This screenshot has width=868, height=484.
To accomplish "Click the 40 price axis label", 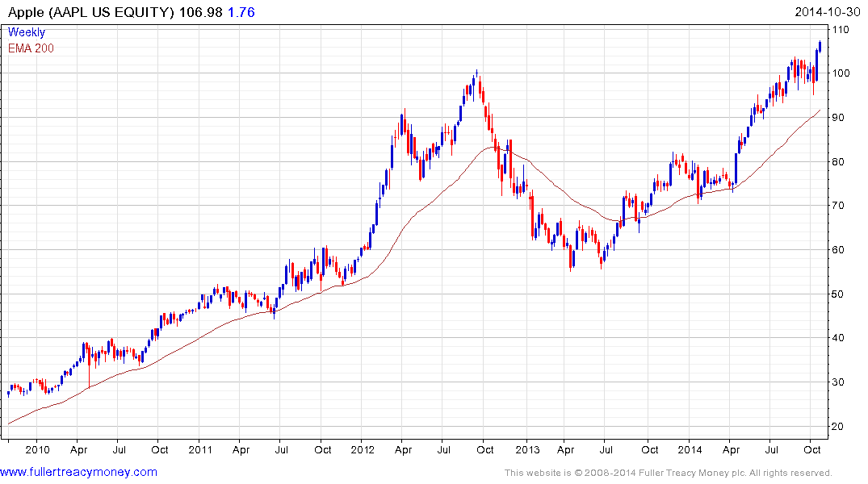I will tap(837, 337).
